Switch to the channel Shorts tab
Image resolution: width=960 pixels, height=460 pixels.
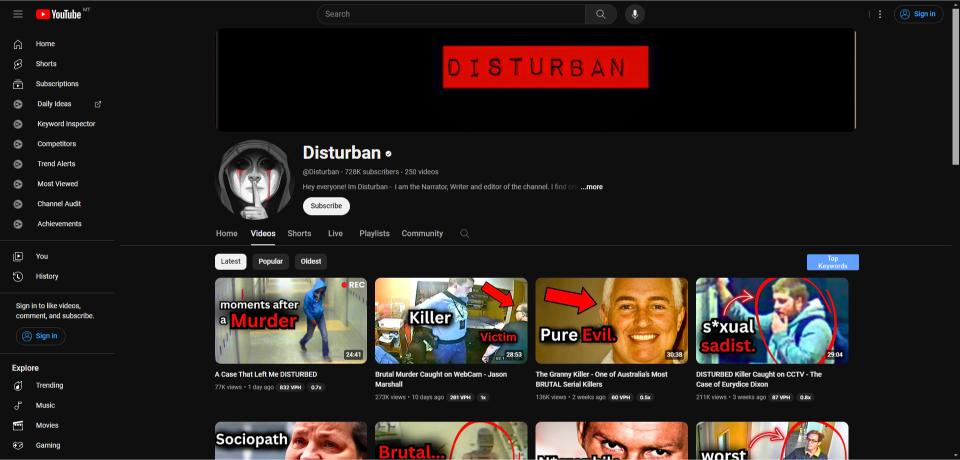coord(299,233)
